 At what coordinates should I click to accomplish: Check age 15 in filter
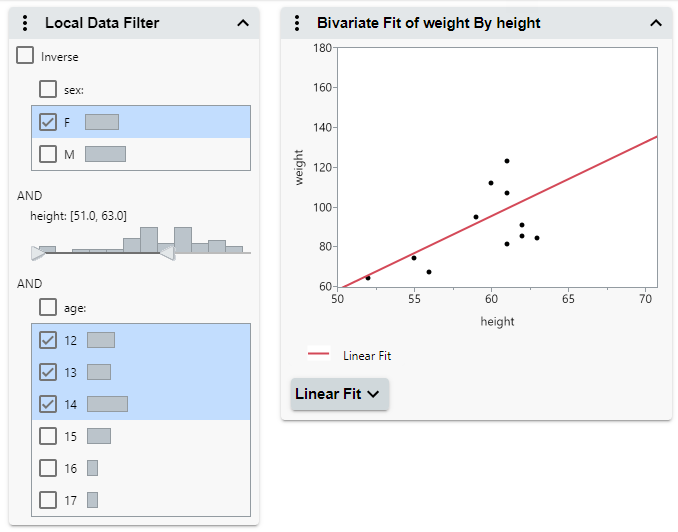pyautogui.click(x=48, y=436)
